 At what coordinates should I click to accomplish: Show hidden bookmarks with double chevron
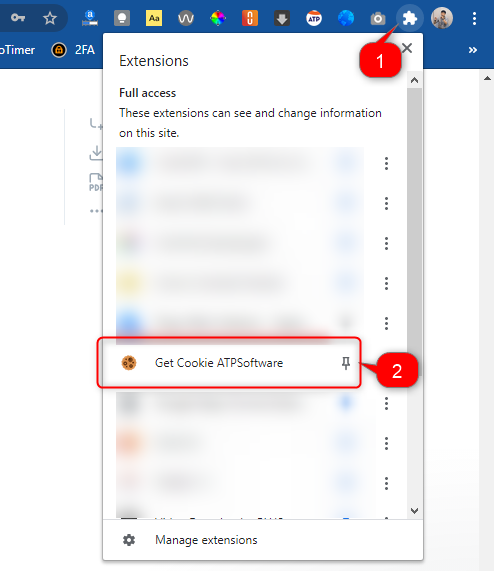tap(473, 50)
